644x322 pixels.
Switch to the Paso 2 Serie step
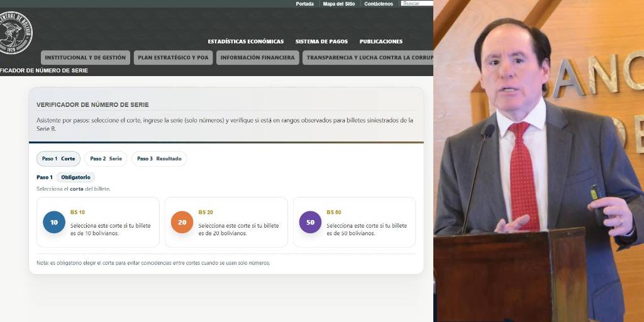106,159
